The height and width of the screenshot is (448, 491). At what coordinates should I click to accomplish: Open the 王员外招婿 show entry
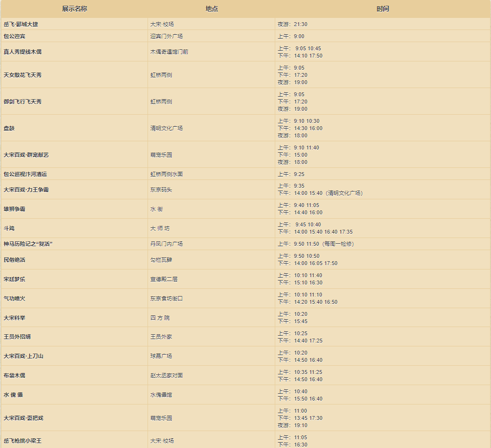click(17, 337)
